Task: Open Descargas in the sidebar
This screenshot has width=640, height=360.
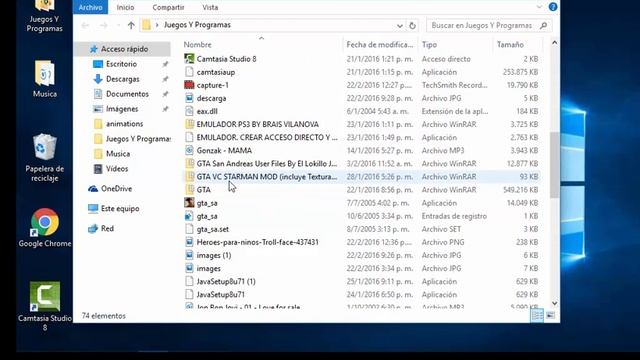Action: click(122, 79)
